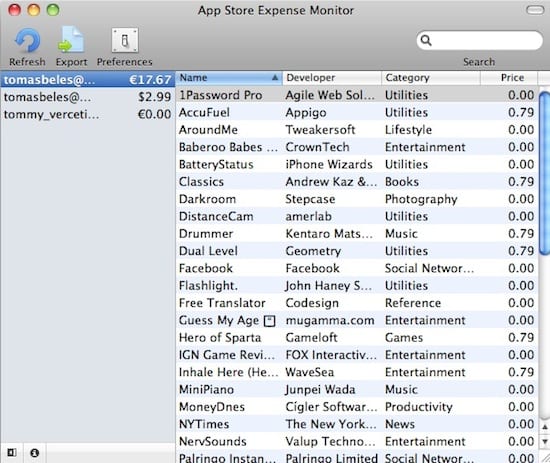The width and height of the screenshot is (550, 463).
Task: Click the Lifestyle category cell
Action: pyautogui.click(x=408, y=130)
